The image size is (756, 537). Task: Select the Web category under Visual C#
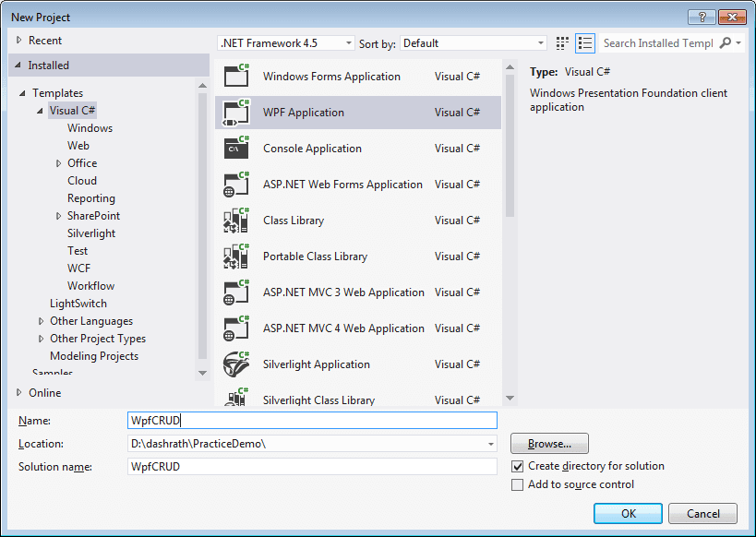coord(78,145)
